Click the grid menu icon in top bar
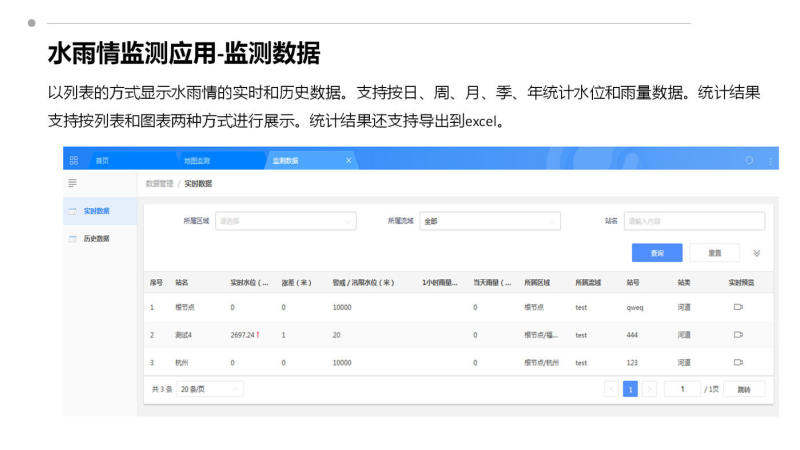The image size is (800, 450). click(x=73, y=160)
